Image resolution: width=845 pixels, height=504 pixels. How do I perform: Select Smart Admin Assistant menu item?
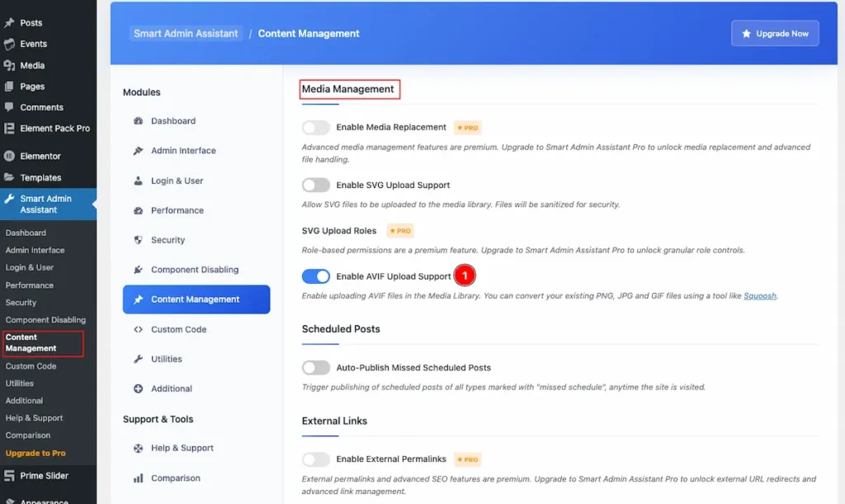(x=49, y=204)
